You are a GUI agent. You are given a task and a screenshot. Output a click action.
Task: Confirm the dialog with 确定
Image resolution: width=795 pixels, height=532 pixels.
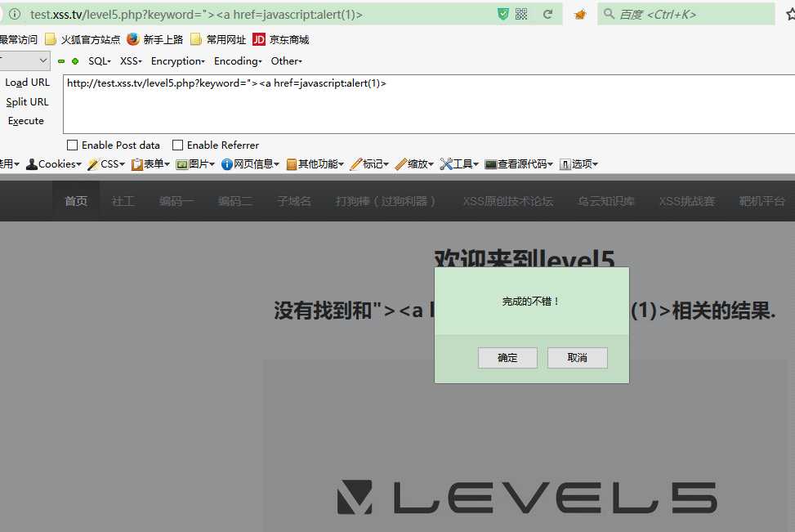pos(507,358)
